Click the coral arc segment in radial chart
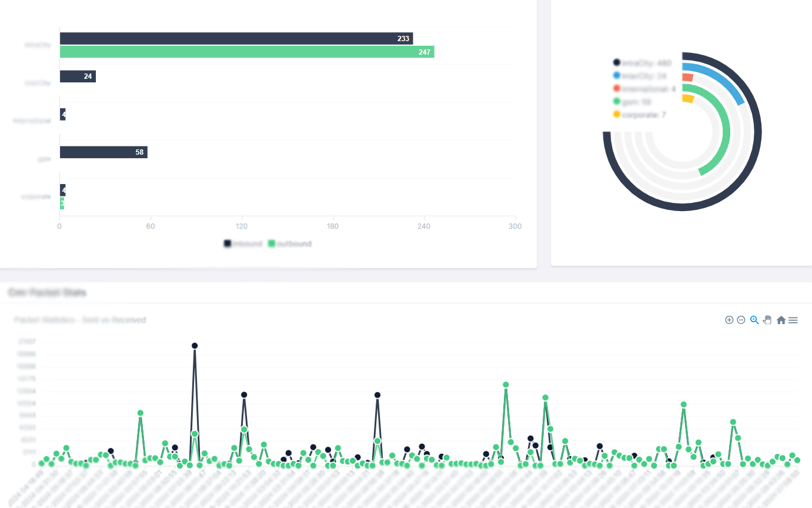The width and height of the screenshot is (812, 508). 688,78
